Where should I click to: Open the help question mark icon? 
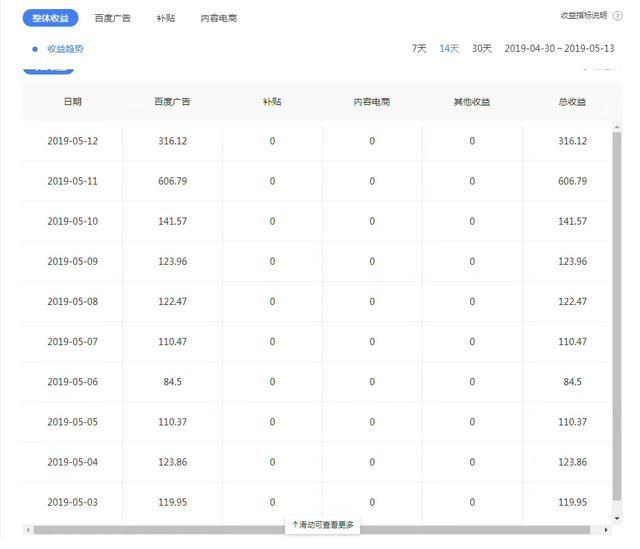click(x=618, y=16)
